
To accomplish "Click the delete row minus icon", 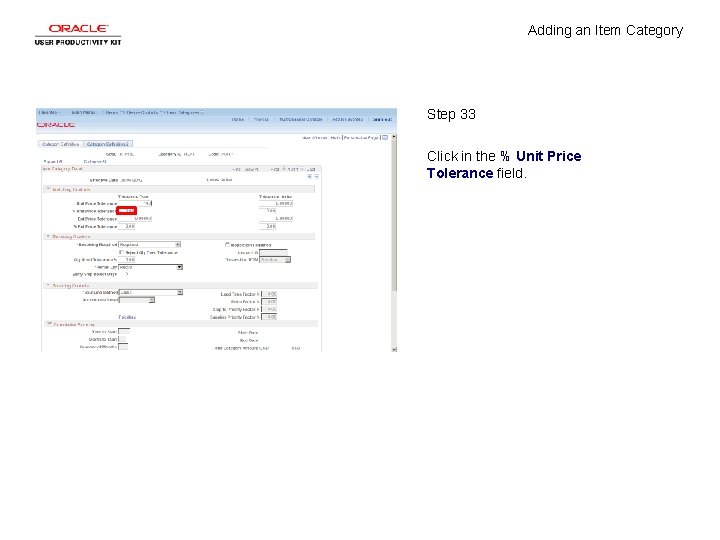I will point(316,176).
